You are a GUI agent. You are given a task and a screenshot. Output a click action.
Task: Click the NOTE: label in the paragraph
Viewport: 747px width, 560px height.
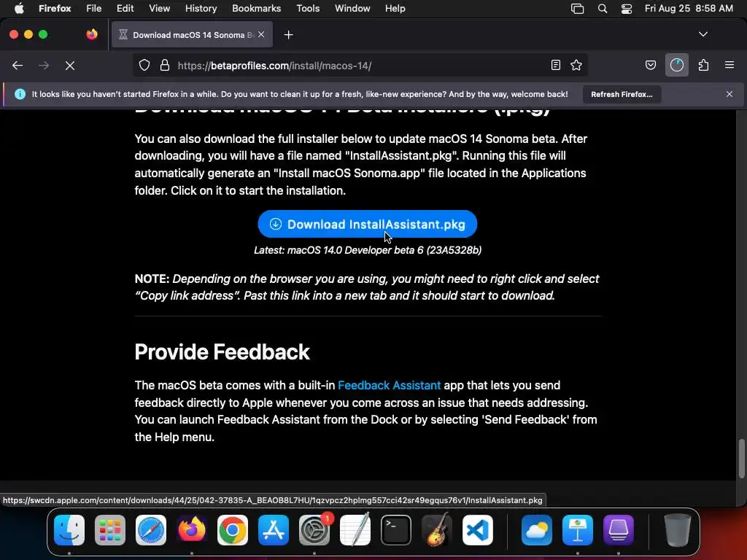(x=152, y=279)
